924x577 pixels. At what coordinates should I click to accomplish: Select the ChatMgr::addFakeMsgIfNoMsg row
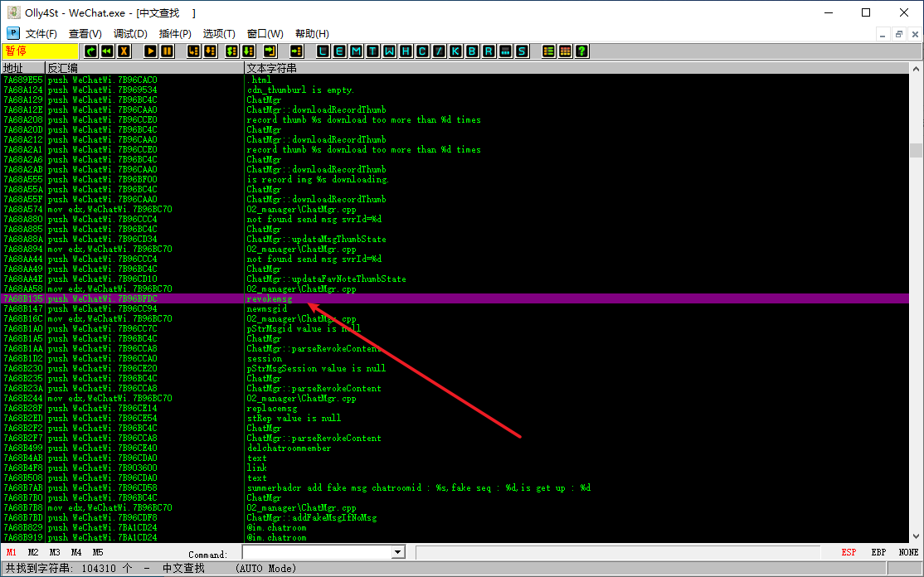tap(455, 517)
